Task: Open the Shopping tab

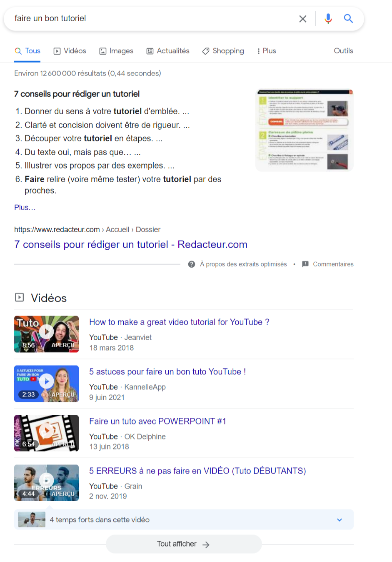Action: click(x=223, y=51)
